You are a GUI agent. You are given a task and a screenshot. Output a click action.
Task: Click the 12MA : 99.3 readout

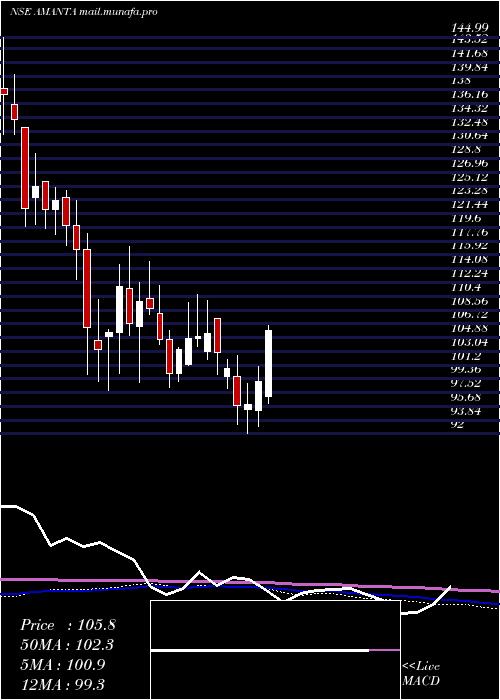pyautogui.click(x=62, y=684)
